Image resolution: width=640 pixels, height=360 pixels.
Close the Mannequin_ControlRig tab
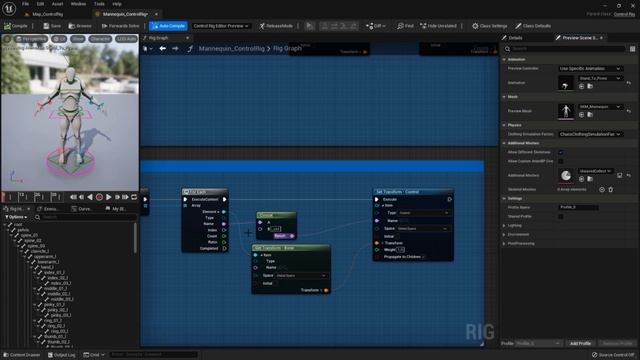pos(156,14)
